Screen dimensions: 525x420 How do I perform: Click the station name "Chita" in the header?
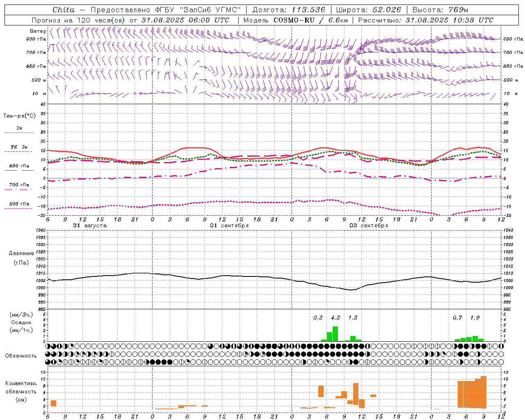pyautogui.click(x=64, y=10)
